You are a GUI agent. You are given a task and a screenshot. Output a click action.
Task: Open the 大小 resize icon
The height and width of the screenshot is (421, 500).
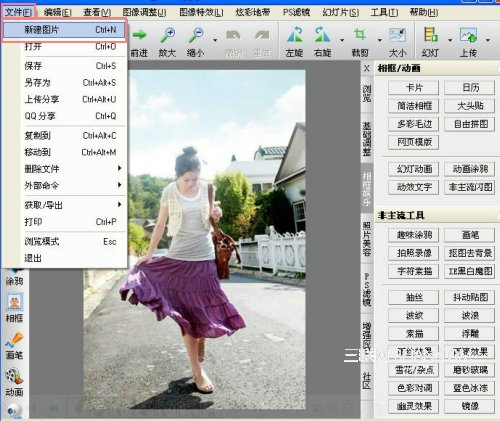pyautogui.click(x=397, y=35)
